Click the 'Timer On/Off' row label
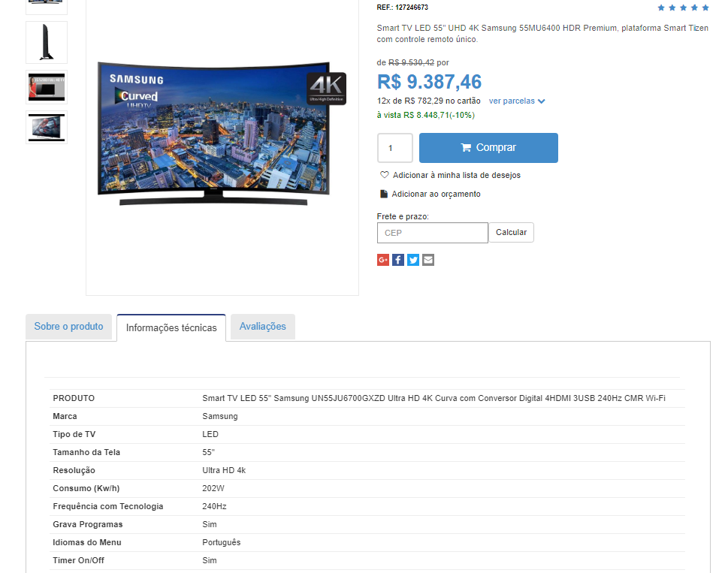Viewport: 728px width, 573px height. (x=78, y=560)
